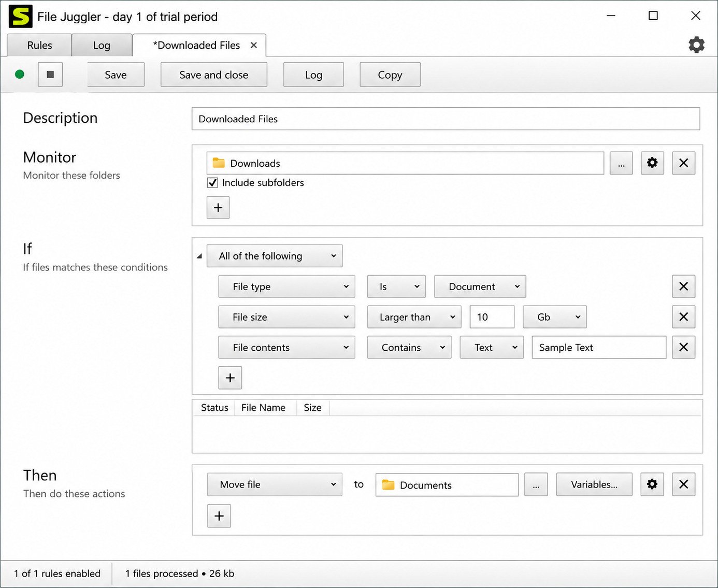Open the Text match type dropdown
The height and width of the screenshot is (588, 718).
click(x=492, y=348)
